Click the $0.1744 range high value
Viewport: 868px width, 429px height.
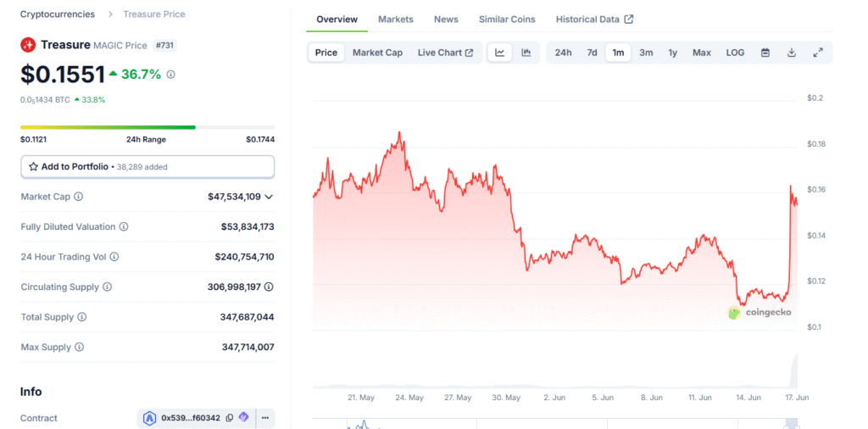[260, 140]
